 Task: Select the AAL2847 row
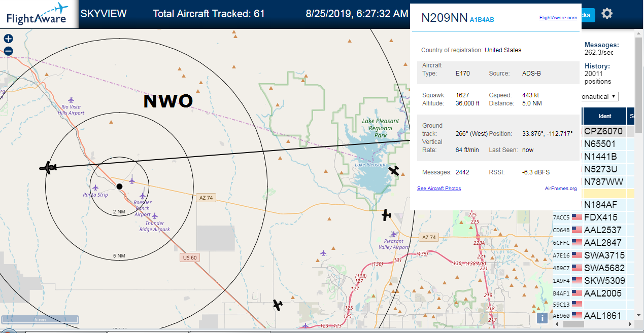pos(593,243)
